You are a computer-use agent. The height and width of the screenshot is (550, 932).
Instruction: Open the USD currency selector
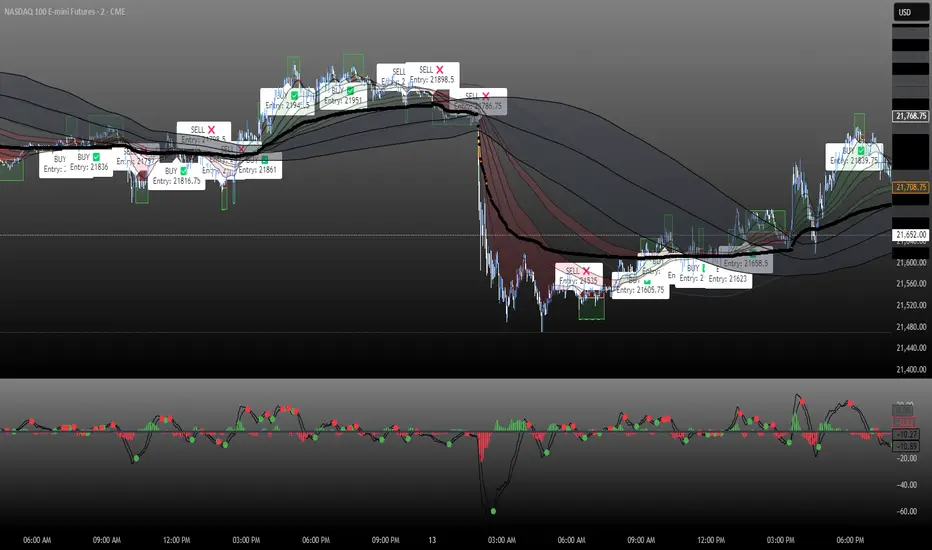tap(911, 12)
